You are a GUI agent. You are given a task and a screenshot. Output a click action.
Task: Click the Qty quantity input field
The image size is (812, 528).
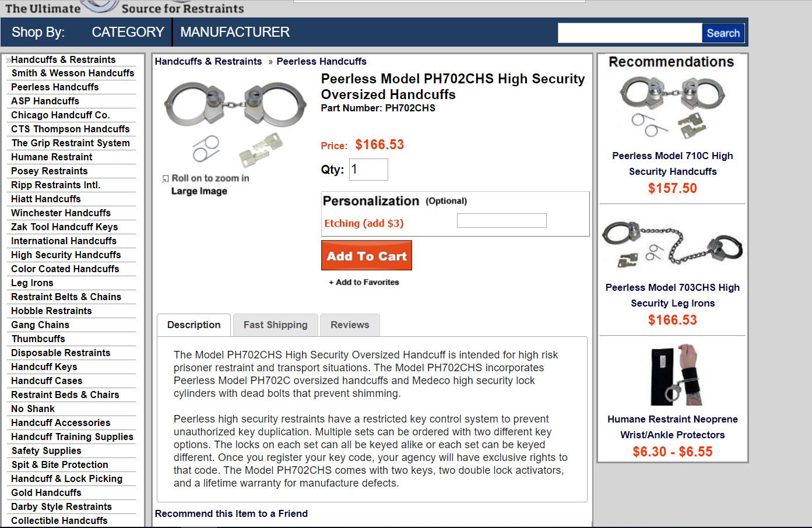coord(368,170)
